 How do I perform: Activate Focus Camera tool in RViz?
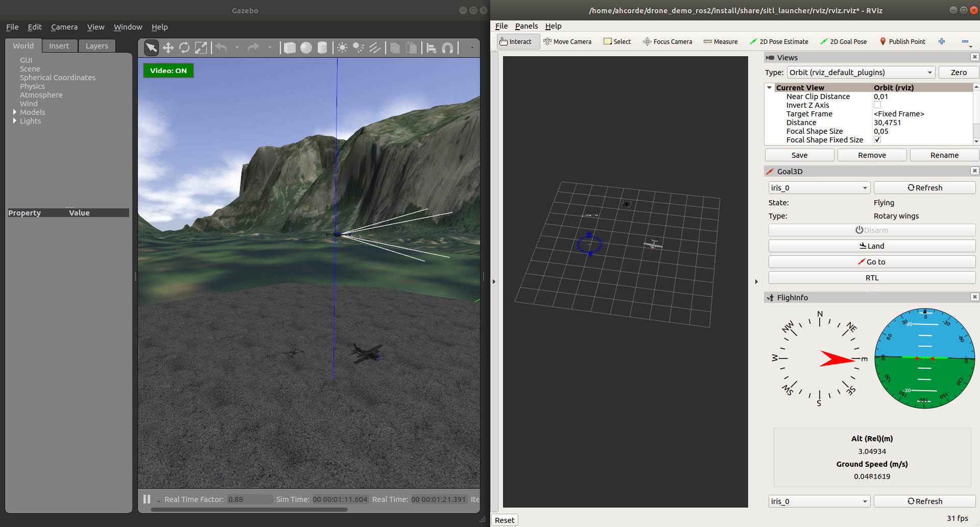[667, 41]
